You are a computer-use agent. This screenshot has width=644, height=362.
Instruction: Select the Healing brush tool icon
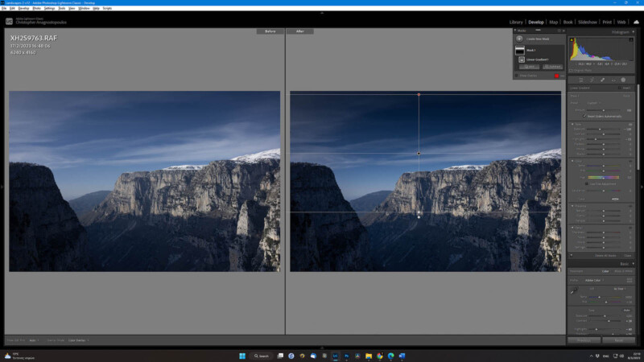(x=601, y=80)
